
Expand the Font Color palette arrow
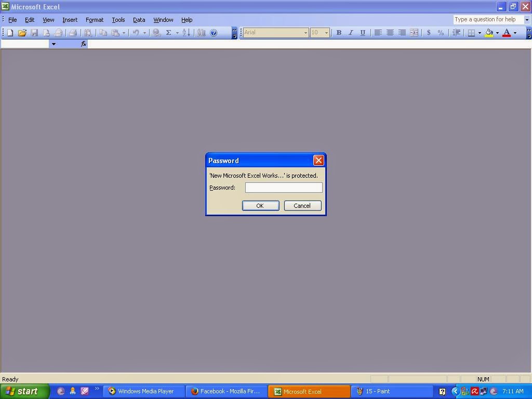515,33
